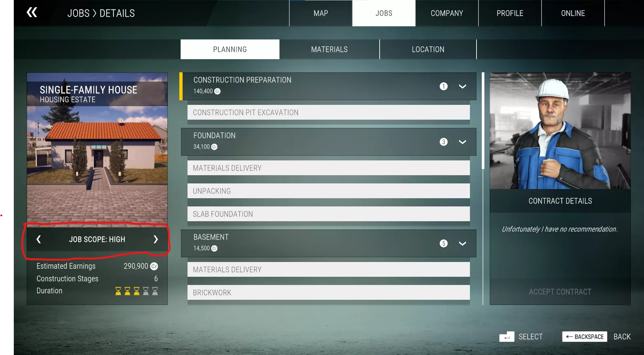Click the Basement step count badge
Image resolution: width=644 pixels, height=355 pixels.
tap(443, 244)
